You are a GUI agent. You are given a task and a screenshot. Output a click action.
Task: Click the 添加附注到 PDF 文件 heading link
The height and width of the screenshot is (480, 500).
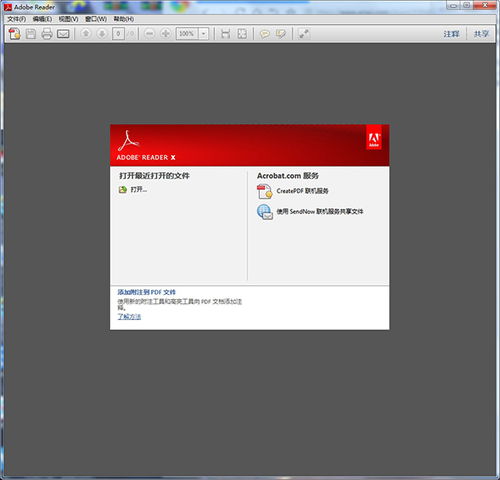click(x=146, y=292)
